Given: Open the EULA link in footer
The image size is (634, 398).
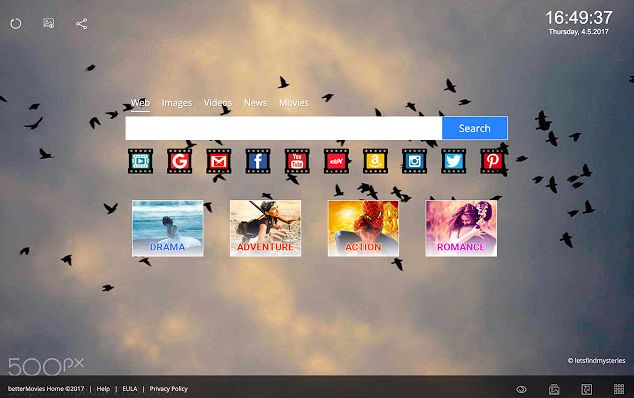Looking at the screenshot, I should click(x=130, y=389).
